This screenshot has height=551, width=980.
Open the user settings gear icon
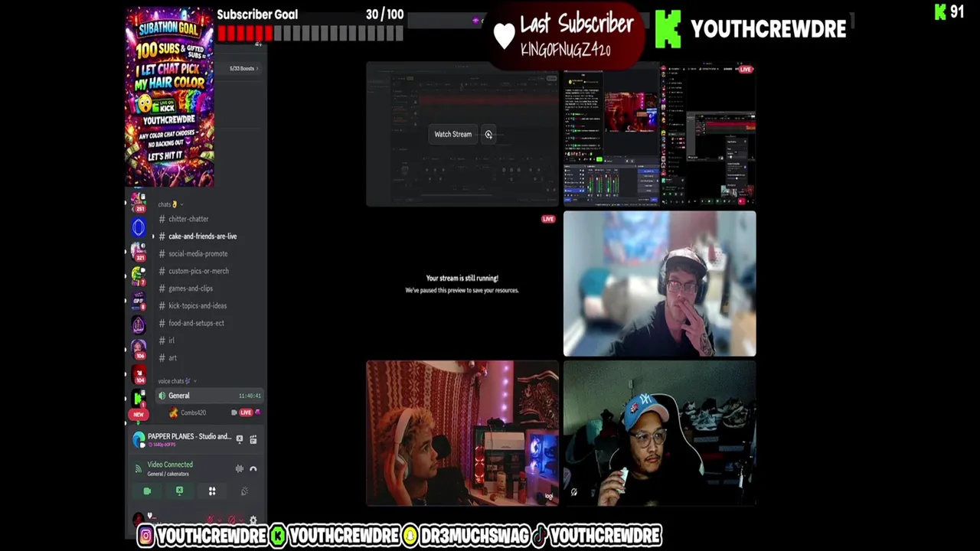click(253, 520)
